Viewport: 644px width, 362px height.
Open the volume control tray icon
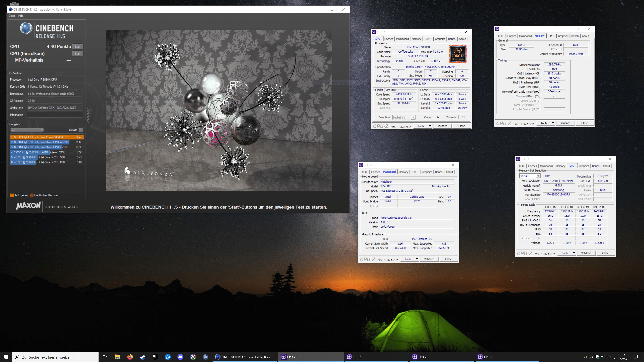coord(609,357)
